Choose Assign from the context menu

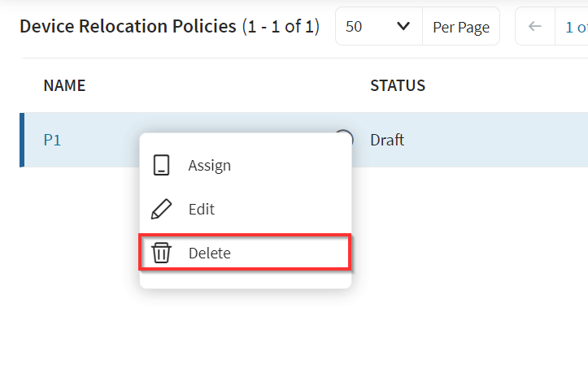[x=209, y=165]
